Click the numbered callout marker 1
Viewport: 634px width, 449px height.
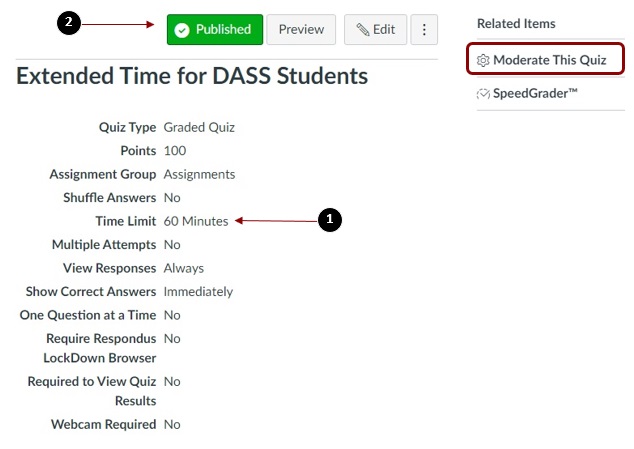pyautogui.click(x=330, y=220)
